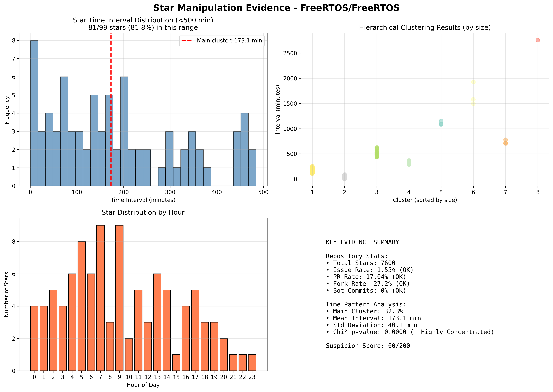Click the light green cluster 4 points
The width and height of the screenshot is (553, 392).
tap(409, 163)
